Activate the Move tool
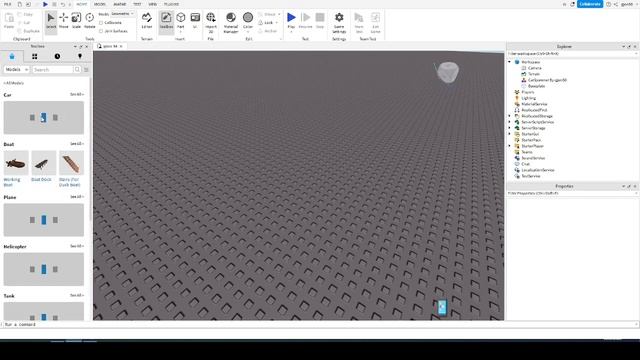This screenshot has height=360, width=640. pos(64,21)
